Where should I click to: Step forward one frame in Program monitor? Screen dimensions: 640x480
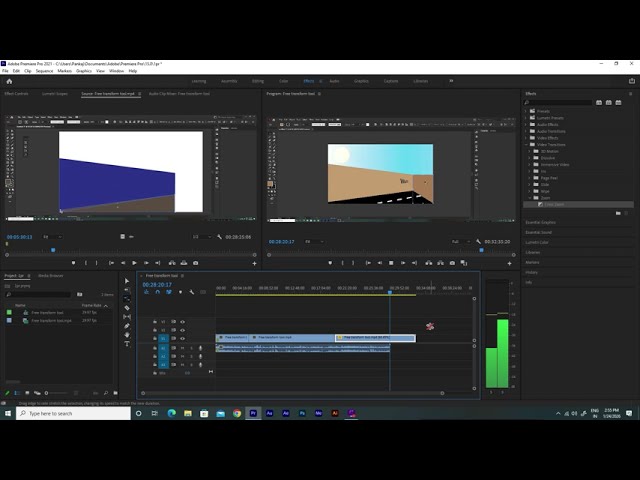tap(403, 263)
